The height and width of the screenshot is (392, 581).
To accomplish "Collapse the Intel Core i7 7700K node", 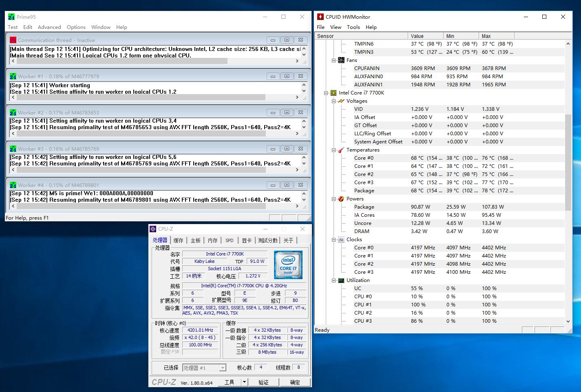I will pyautogui.click(x=326, y=93).
